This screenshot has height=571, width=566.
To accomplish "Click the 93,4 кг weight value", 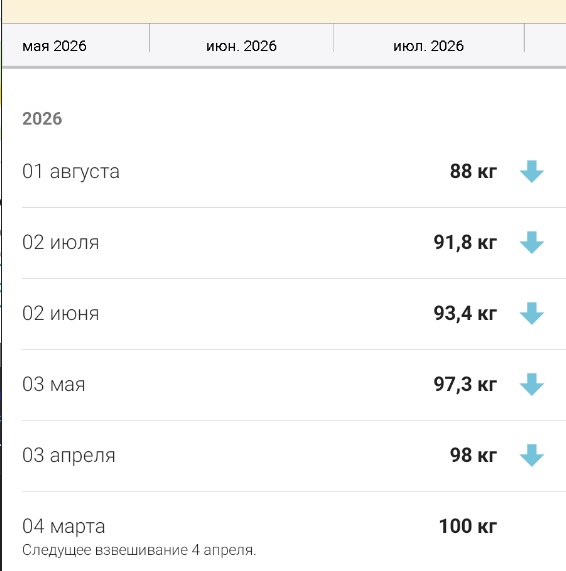I will pos(465,314).
